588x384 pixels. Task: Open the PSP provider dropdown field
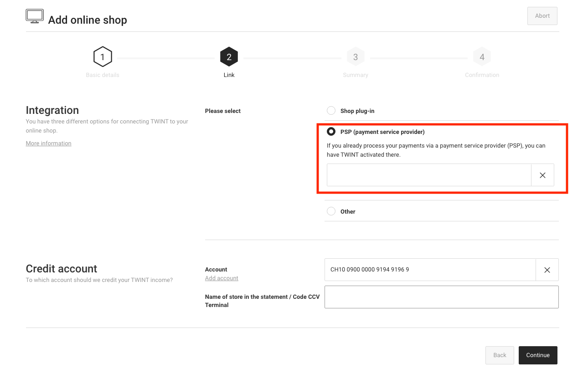coord(428,175)
